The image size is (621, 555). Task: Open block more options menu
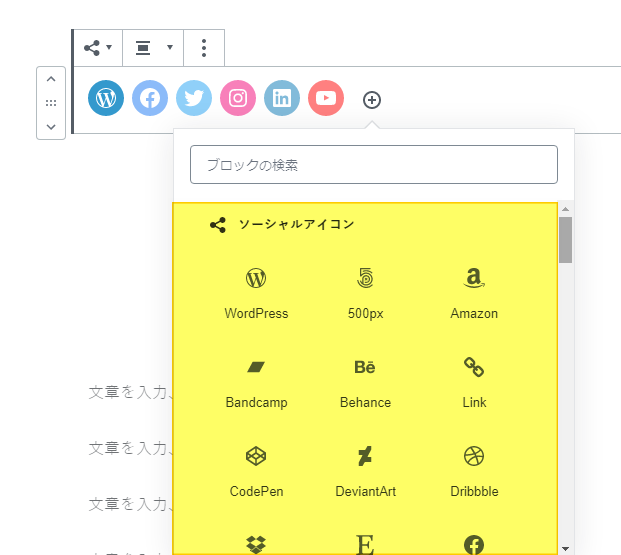[204, 48]
